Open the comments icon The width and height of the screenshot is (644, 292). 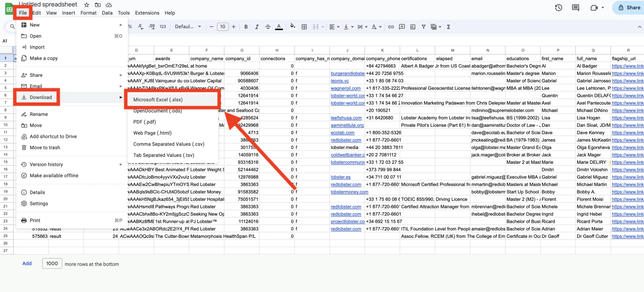576,8
